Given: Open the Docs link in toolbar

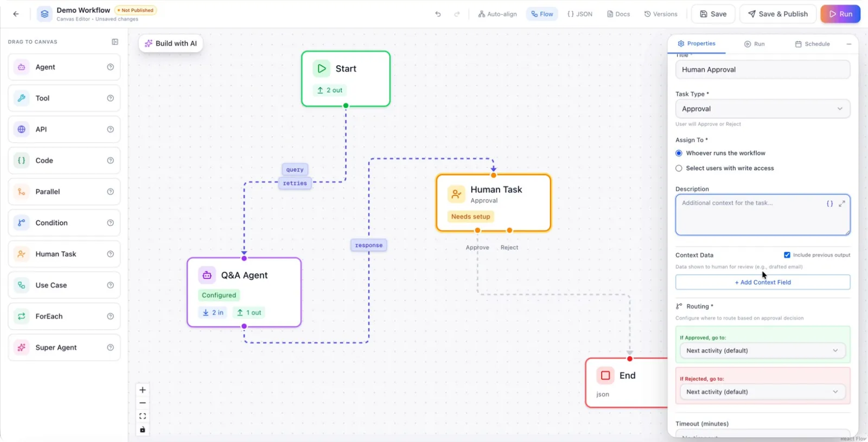Looking at the screenshot, I should tap(618, 14).
